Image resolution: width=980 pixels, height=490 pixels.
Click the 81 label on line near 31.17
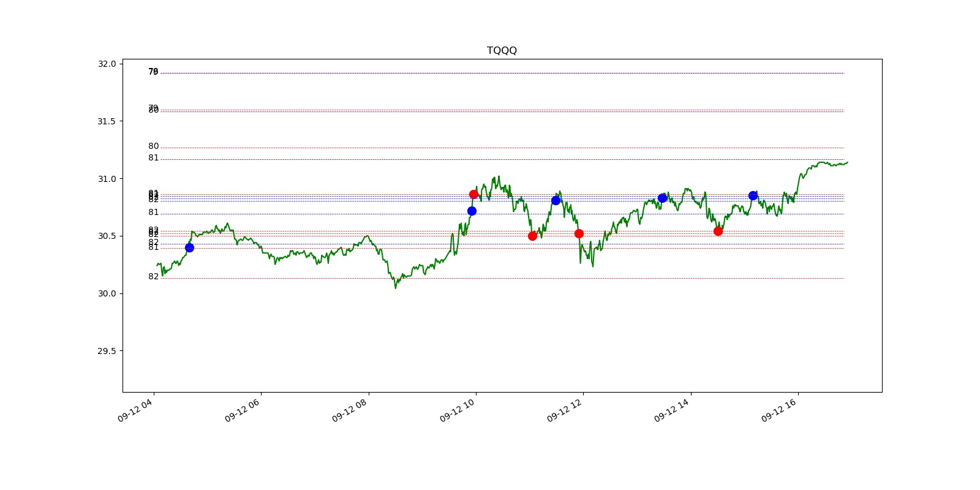(x=153, y=158)
